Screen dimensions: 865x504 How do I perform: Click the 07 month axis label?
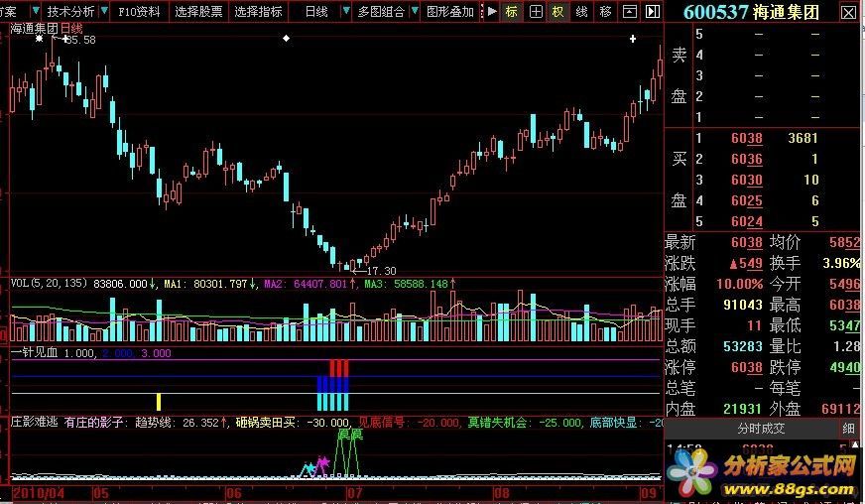(x=355, y=493)
